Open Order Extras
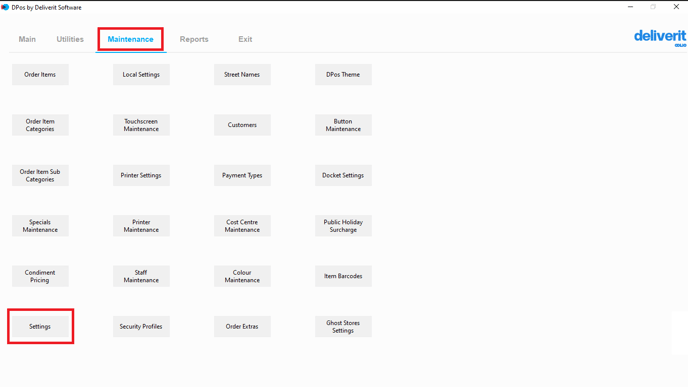688x387 pixels. pos(242,326)
